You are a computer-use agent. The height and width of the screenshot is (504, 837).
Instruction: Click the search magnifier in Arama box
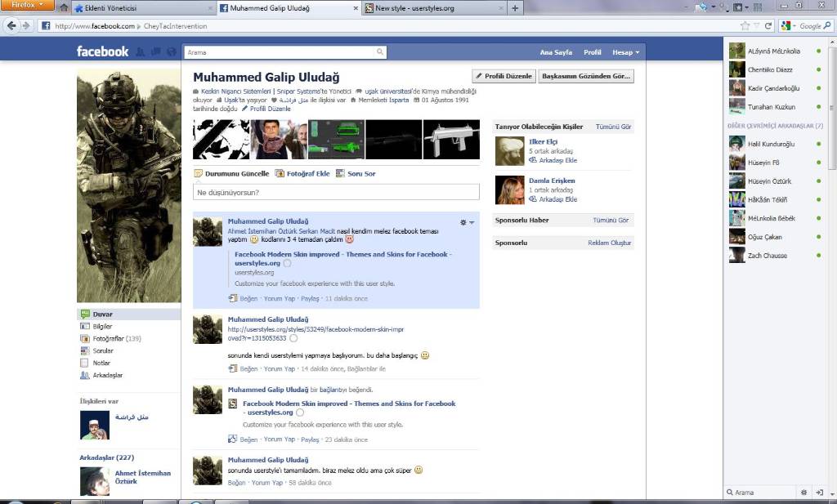point(380,51)
